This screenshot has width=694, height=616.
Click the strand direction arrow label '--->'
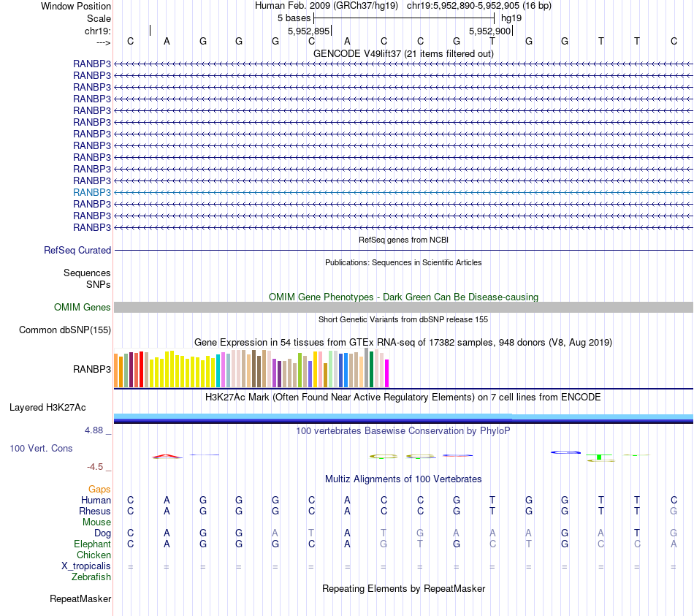103,42
